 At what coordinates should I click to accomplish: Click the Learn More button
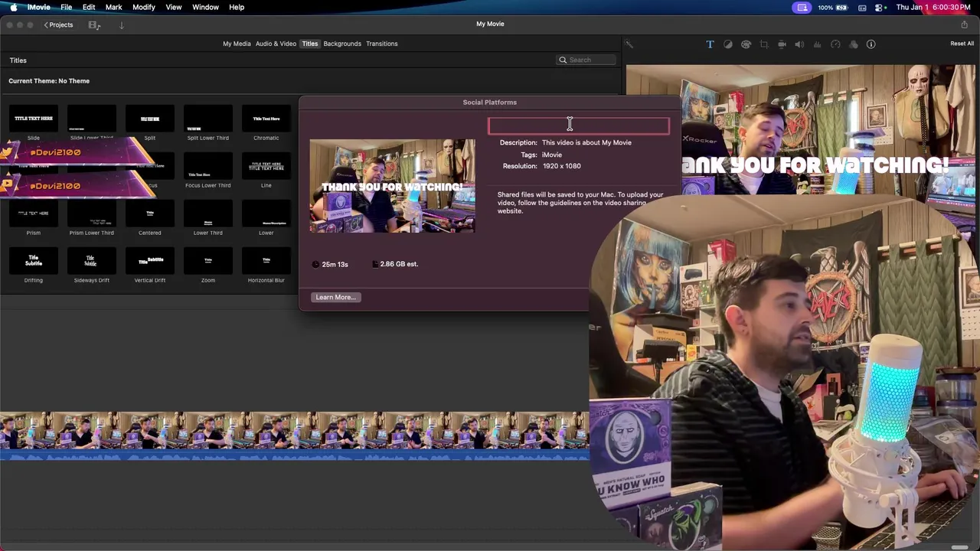pos(335,297)
